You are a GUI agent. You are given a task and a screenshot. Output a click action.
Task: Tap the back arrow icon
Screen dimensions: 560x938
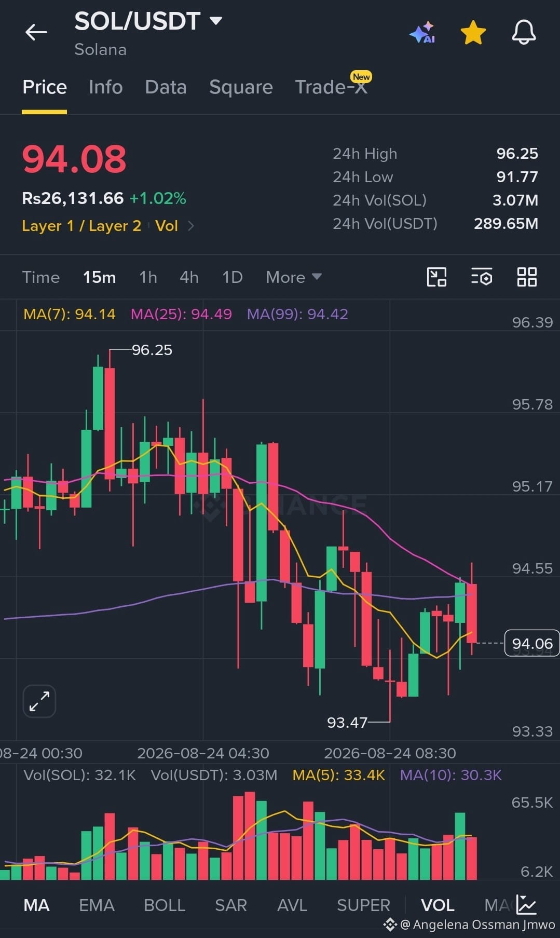(36, 32)
